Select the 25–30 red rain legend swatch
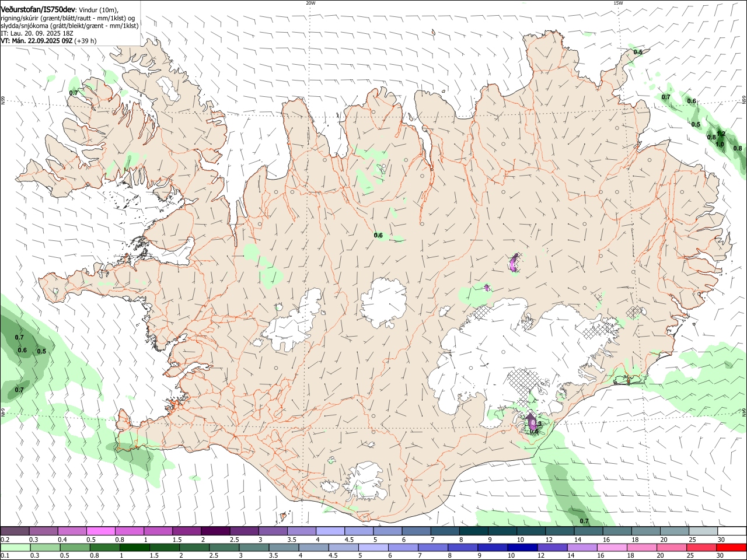The image size is (747, 560). click(x=700, y=547)
